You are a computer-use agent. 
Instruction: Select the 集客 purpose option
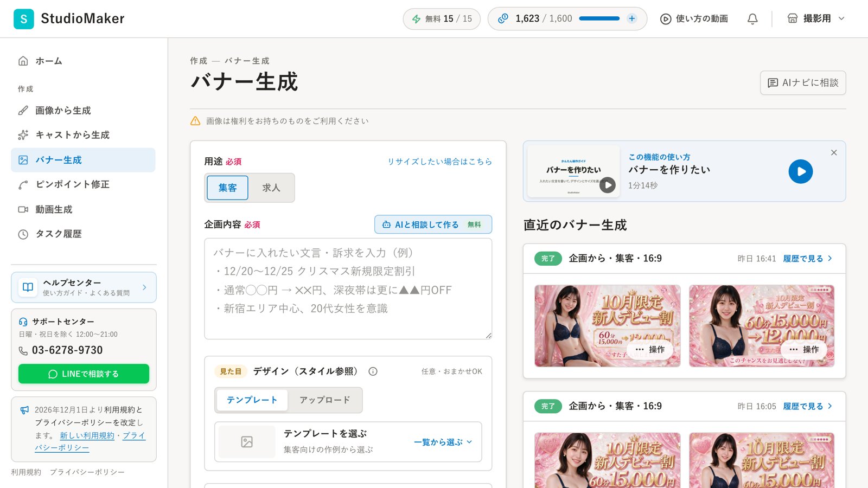click(x=227, y=188)
